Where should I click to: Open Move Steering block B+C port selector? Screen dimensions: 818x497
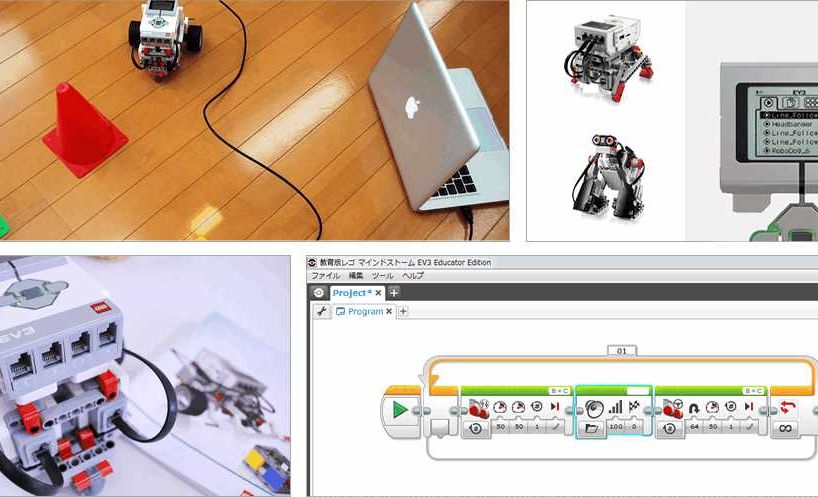click(x=754, y=391)
